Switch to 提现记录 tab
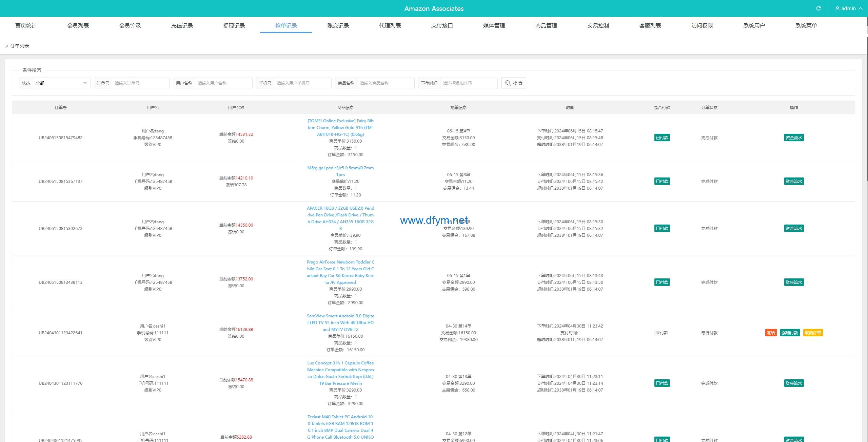The width and height of the screenshot is (868, 442). pos(234,25)
